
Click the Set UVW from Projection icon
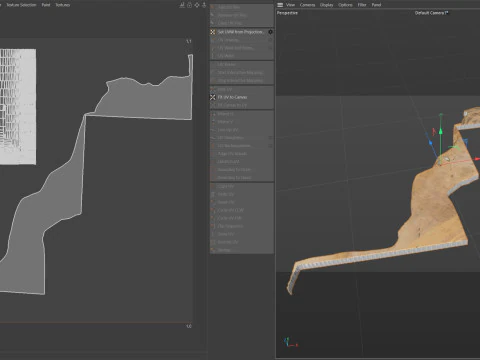[213, 32]
